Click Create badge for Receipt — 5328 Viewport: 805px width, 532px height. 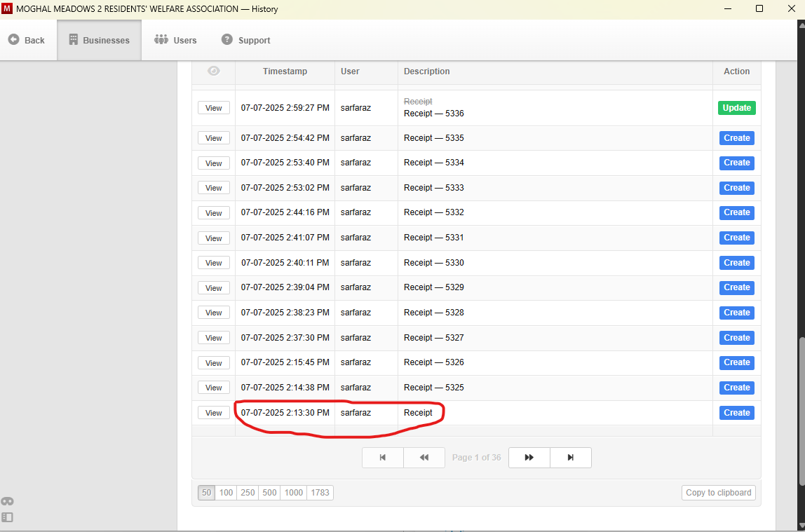point(737,313)
